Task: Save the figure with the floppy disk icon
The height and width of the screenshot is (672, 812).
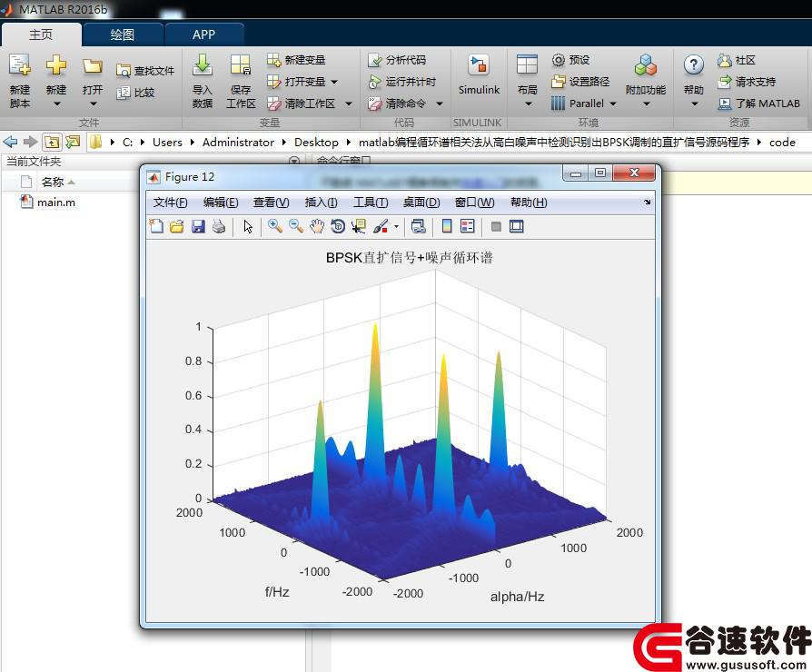Action: [x=198, y=226]
